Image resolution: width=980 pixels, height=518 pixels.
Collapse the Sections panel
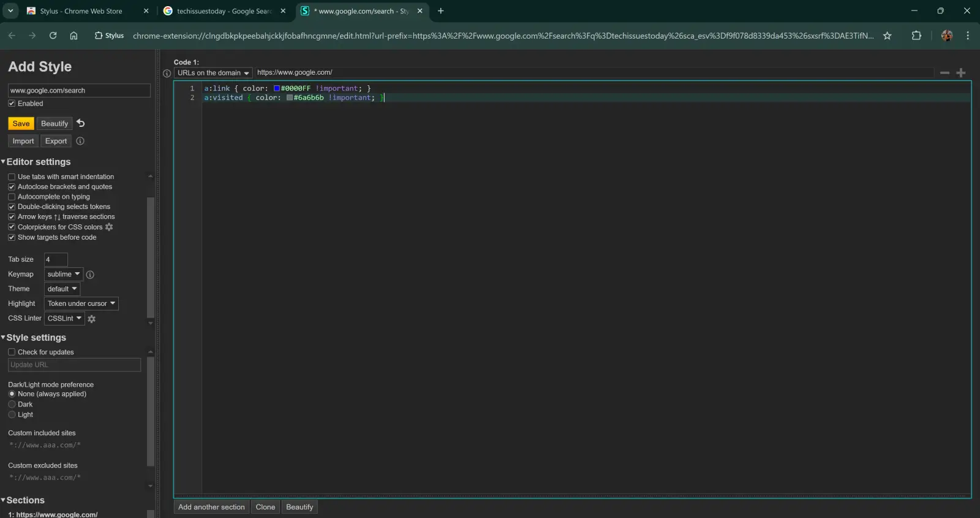coord(23,500)
